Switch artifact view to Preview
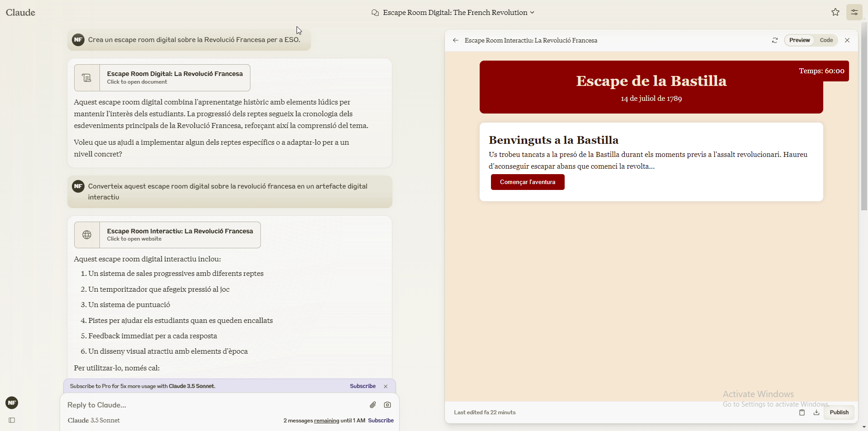Image resolution: width=868 pixels, height=431 pixels. click(x=799, y=40)
